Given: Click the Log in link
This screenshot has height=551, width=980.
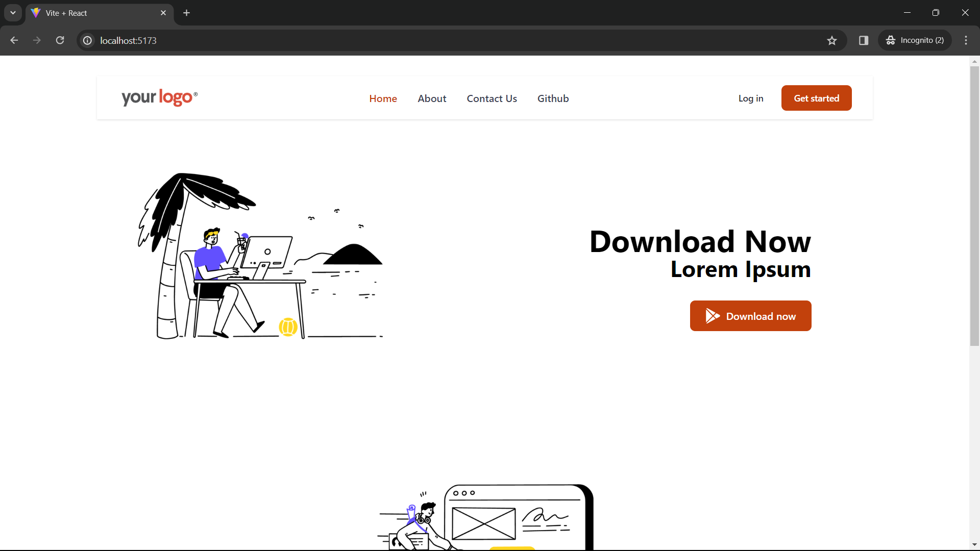Looking at the screenshot, I should pyautogui.click(x=751, y=98).
